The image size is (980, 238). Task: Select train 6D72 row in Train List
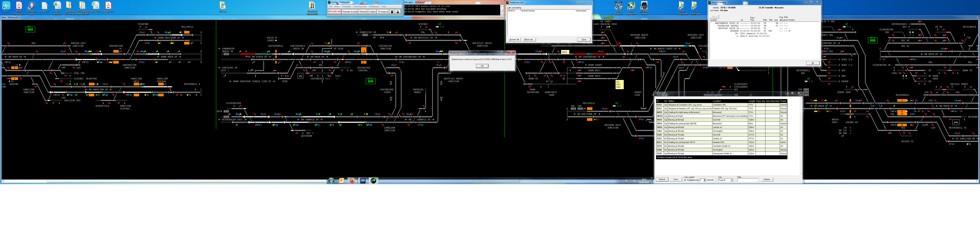pyautogui.click(x=721, y=142)
